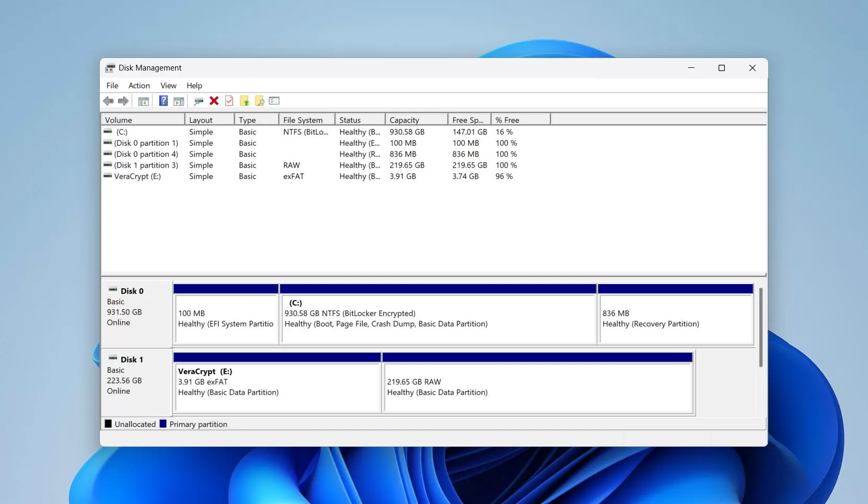The width and height of the screenshot is (868, 504).
Task: Click drive icon beside (C:) volume row
Action: [x=108, y=132]
